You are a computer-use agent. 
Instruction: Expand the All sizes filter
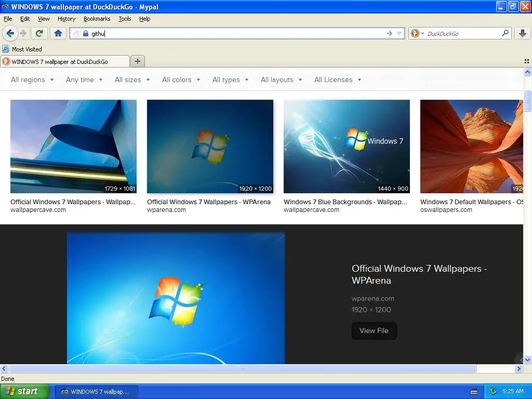(132, 79)
